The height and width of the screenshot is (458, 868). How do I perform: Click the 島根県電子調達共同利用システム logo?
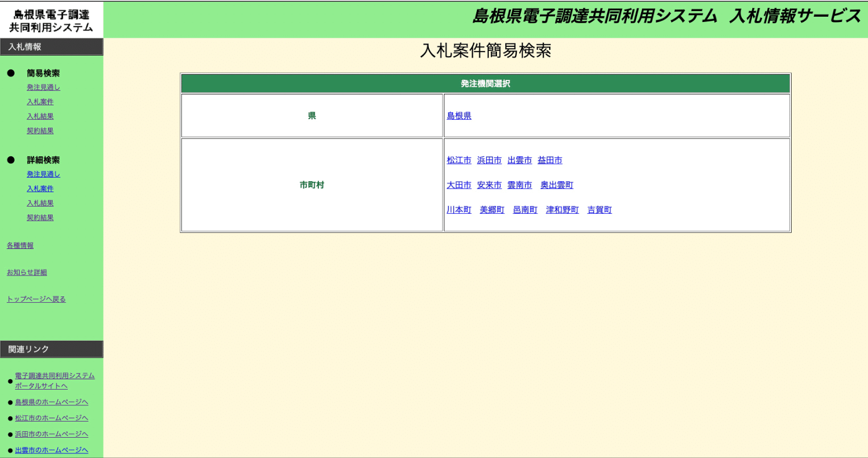click(x=52, y=20)
